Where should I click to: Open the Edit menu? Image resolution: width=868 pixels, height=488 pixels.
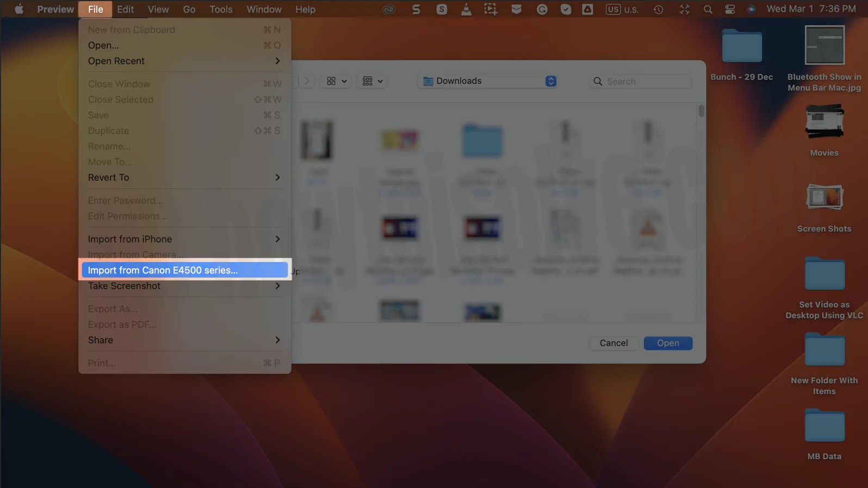point(125,9)
